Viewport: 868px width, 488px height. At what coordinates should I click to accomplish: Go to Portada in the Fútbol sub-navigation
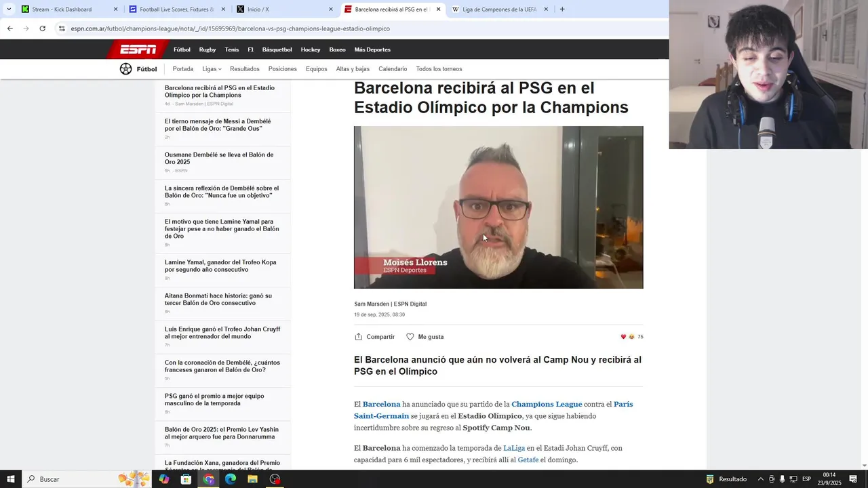(x=183, y=69)
